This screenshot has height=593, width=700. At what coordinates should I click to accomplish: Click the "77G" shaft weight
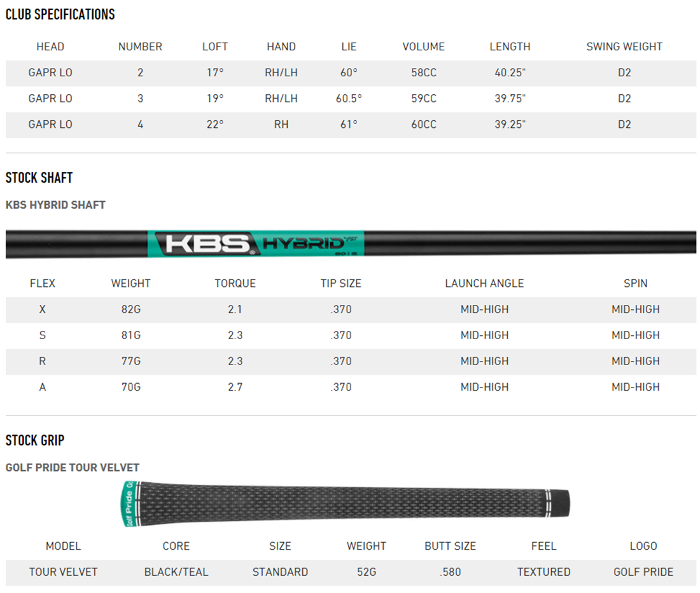click(131, 361)
